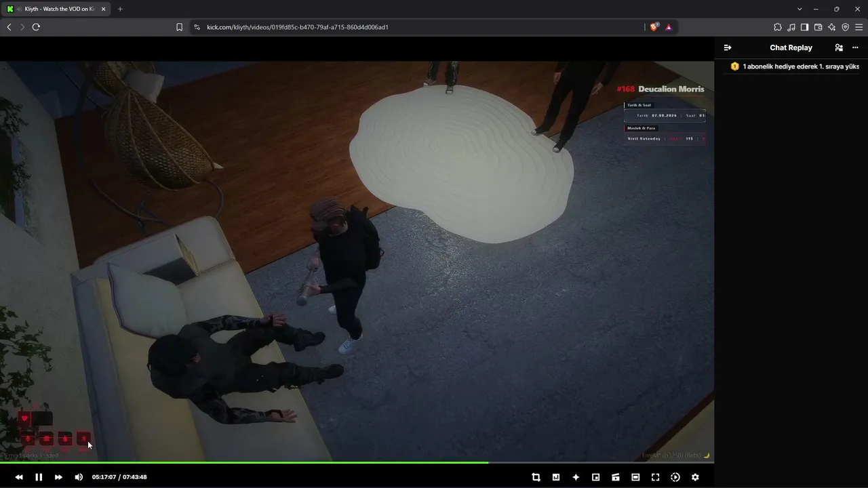Open the browser main hamburger menu

[859, 27]
